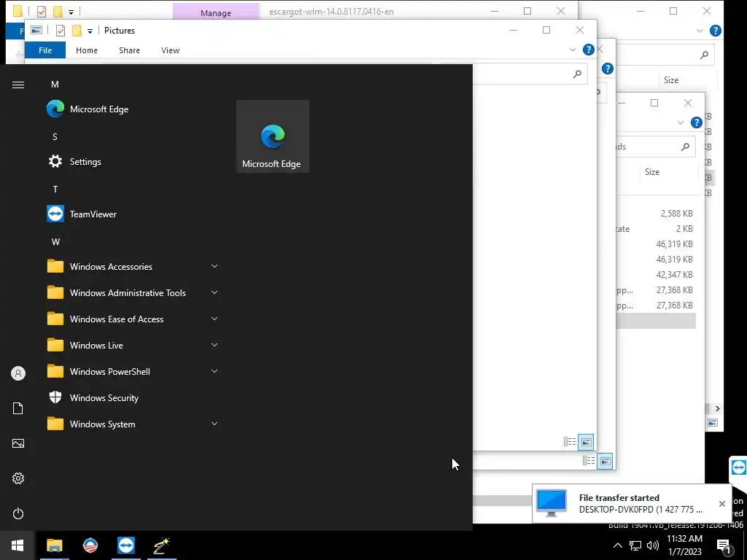Click the W letter header in app list

point(55,241)
